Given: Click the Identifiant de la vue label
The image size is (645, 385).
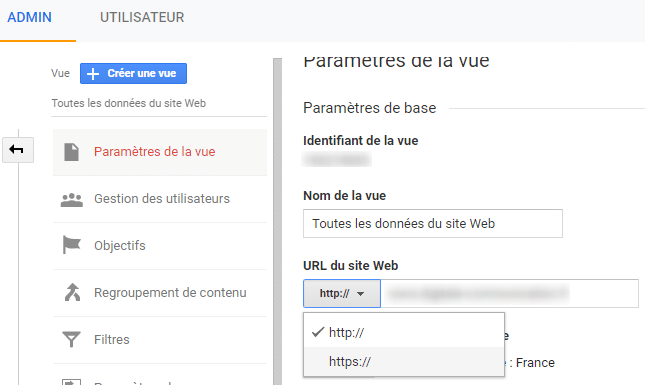Looking at the screenshot, I should tap(361, 141).
